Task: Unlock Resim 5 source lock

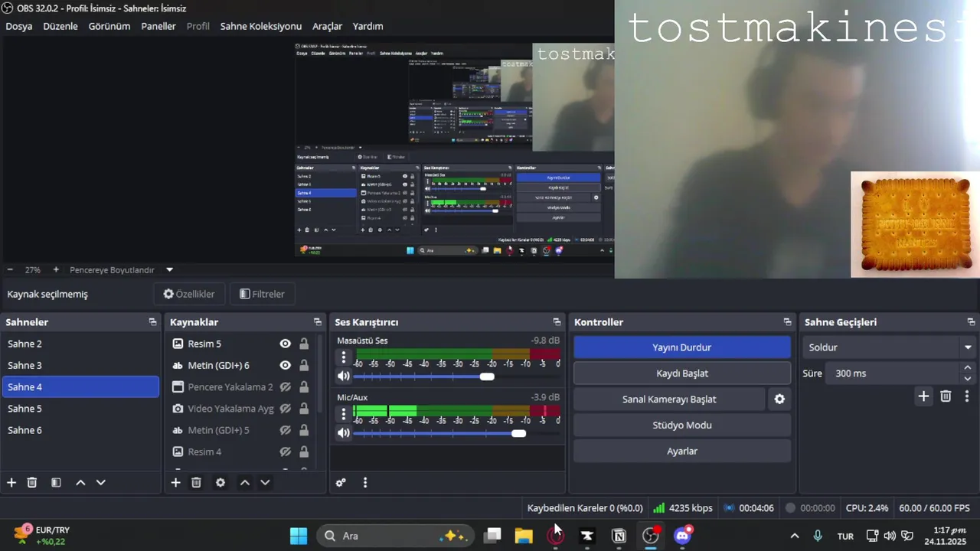Action: 304,344
